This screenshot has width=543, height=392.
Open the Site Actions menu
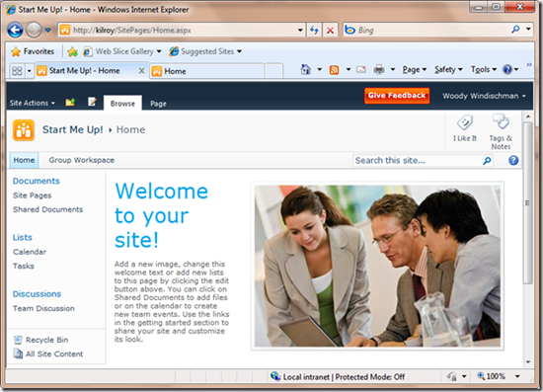click(33, 103)
